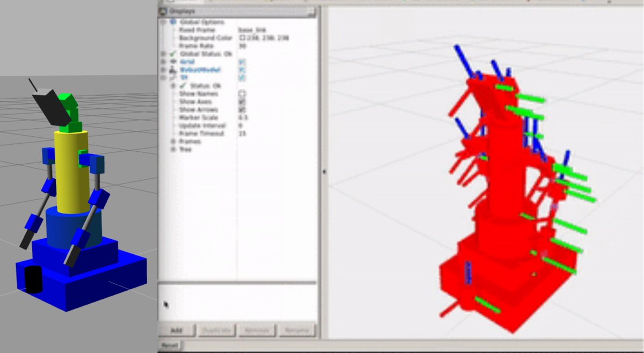Expand the RobotModel display node
The height and width of the screenshot is (353, 644).
click(164, 70)
